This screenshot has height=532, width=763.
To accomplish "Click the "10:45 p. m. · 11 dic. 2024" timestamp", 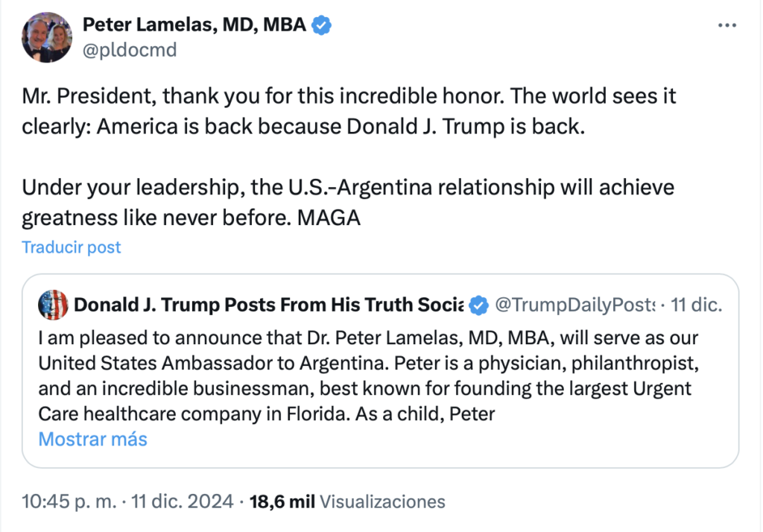I will click(x=128, y=501).
